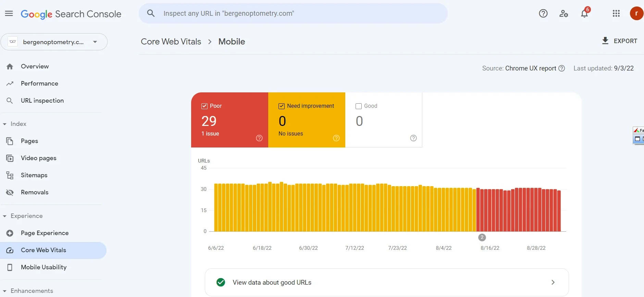644x297 pixels.
Task: Click the 6/6/22 axis date label
Action: click(x=216, y=248)
